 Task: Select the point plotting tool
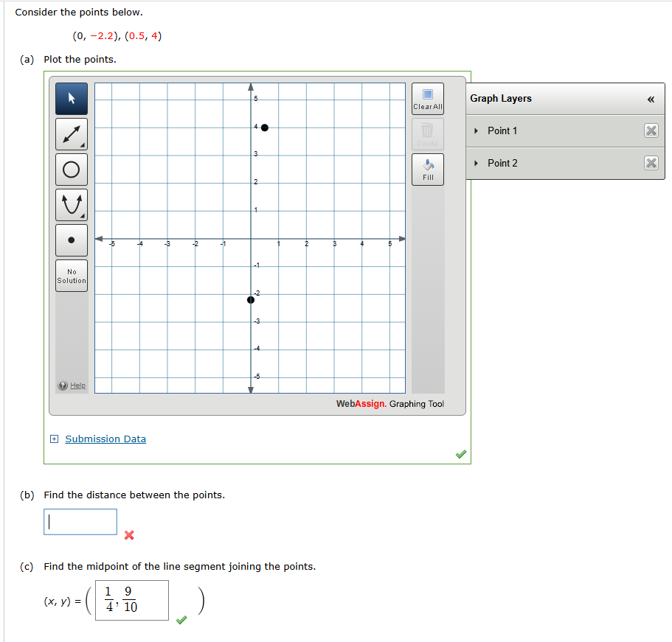(x=71, y=240)
